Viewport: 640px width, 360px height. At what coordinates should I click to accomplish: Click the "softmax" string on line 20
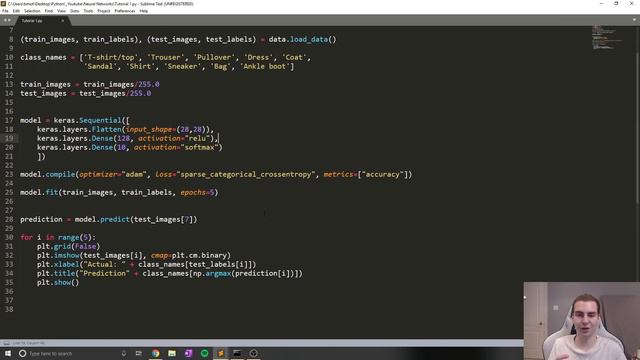(x=200, y=147)
